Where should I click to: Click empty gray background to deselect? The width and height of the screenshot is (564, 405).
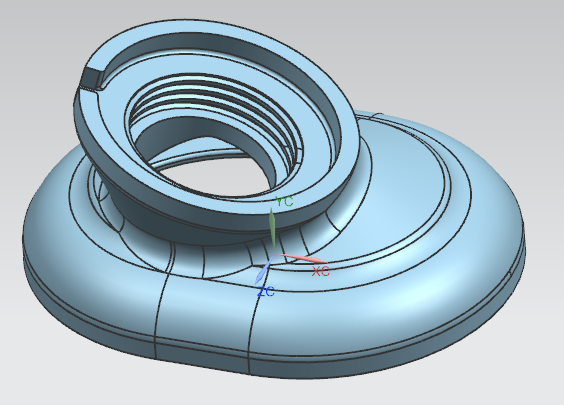(x=486, y=43)
